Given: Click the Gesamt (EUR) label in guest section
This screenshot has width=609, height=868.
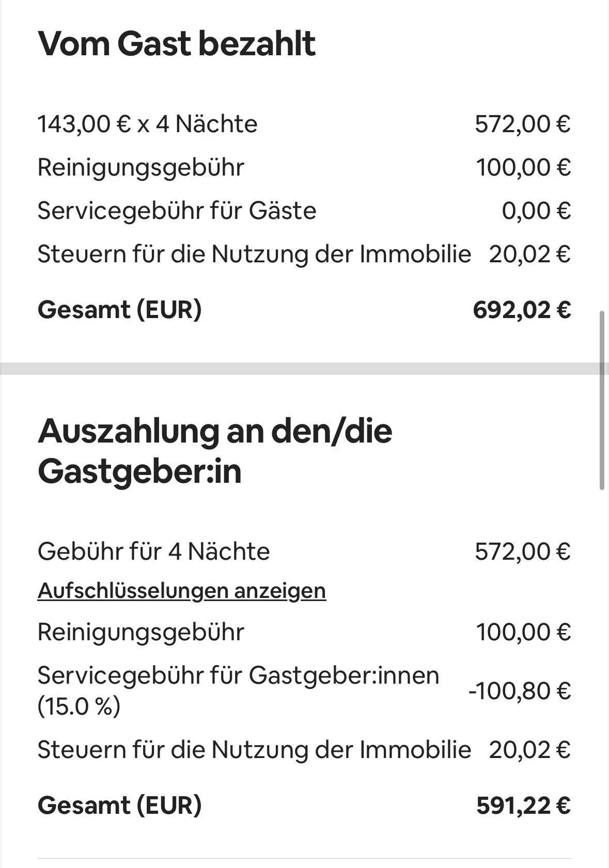Looking at the screenshot, I should pos(120,310).
